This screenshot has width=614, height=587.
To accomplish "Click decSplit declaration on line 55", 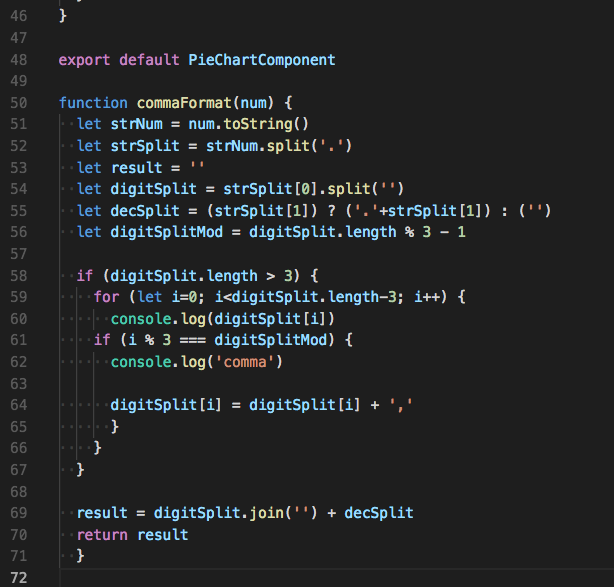I will [x=145, y=211].
